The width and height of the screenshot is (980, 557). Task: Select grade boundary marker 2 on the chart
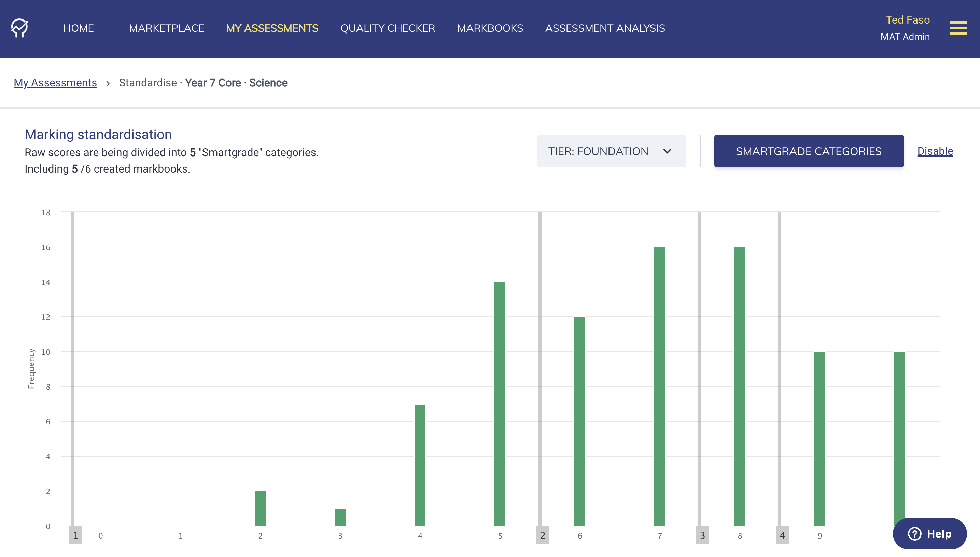(542, 535)
